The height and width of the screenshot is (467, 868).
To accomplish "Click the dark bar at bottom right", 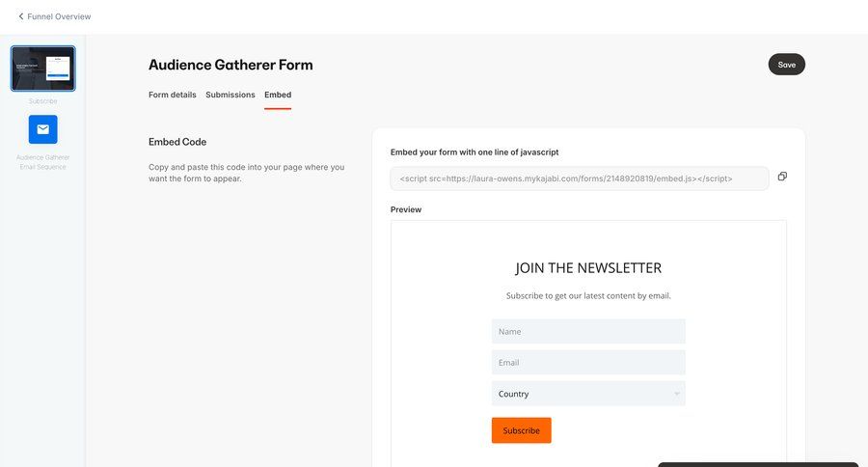I will [757, 464].
